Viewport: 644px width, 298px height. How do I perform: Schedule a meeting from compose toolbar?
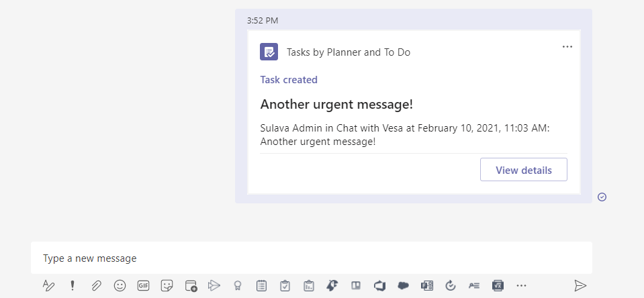[x=191, y=285]
